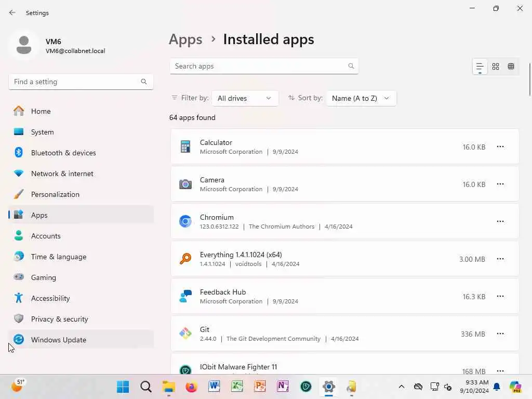
Task: Open OneNote from the taskbar
Action: coord(283,387)
